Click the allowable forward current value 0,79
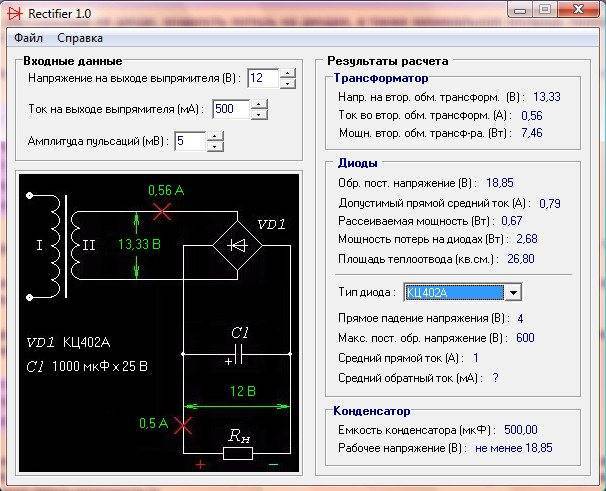606x491 pixels. pyautogui.click(x=550, y=203)
